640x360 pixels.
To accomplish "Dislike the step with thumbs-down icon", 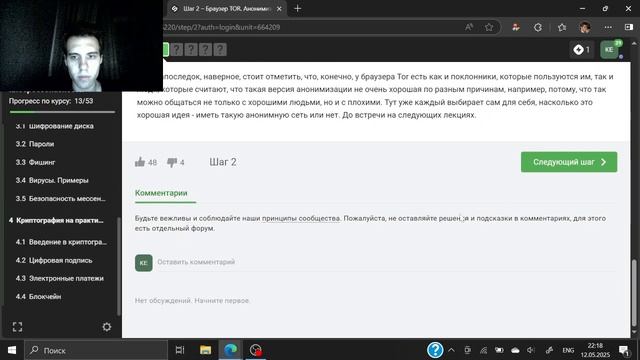I will pos(172,162).
